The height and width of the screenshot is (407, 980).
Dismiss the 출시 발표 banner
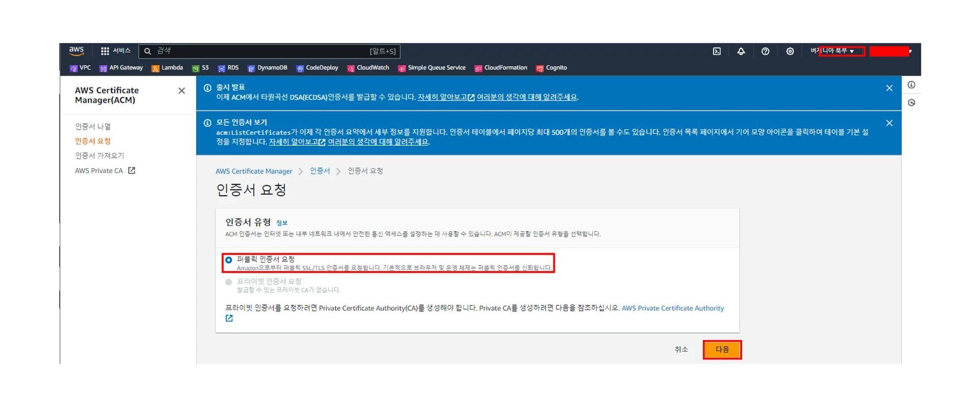(x=889, y=88)
